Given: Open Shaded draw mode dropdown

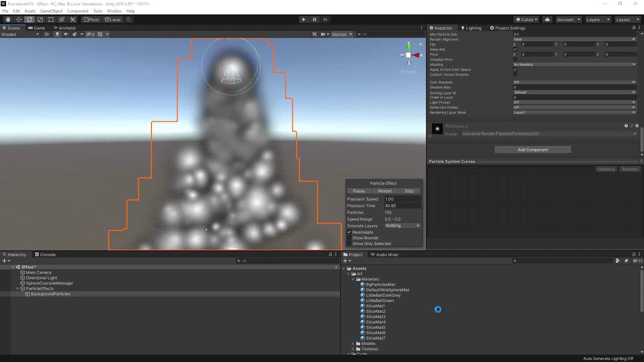Looking at the screenshot, I should point(20,34).
